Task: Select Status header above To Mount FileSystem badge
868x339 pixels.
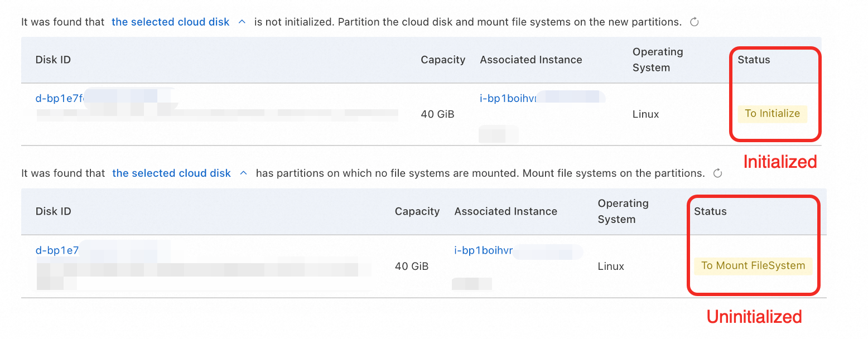Action: click(x=710, y=211)
